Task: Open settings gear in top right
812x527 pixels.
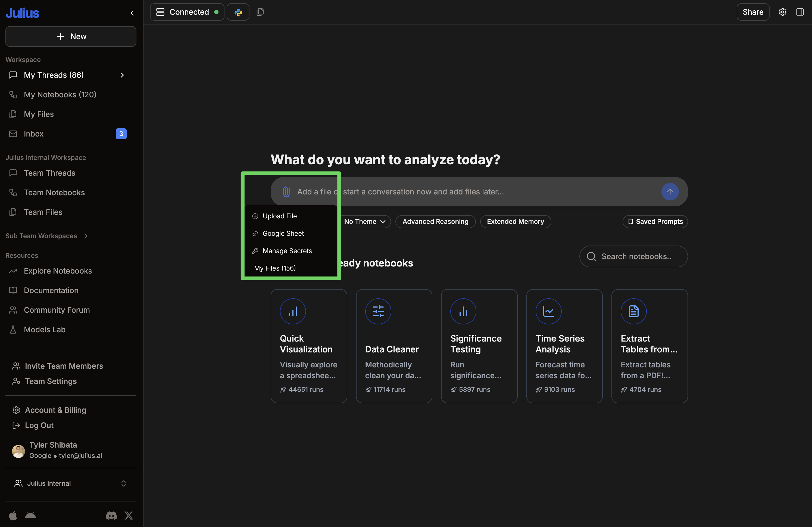Action: tap(782, 12)
